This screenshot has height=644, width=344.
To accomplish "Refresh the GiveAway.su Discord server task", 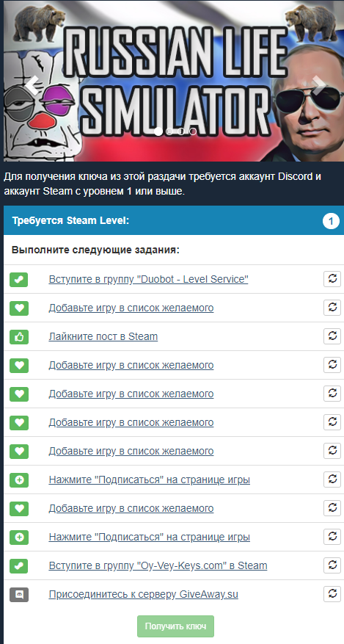I will coord(332,594).
